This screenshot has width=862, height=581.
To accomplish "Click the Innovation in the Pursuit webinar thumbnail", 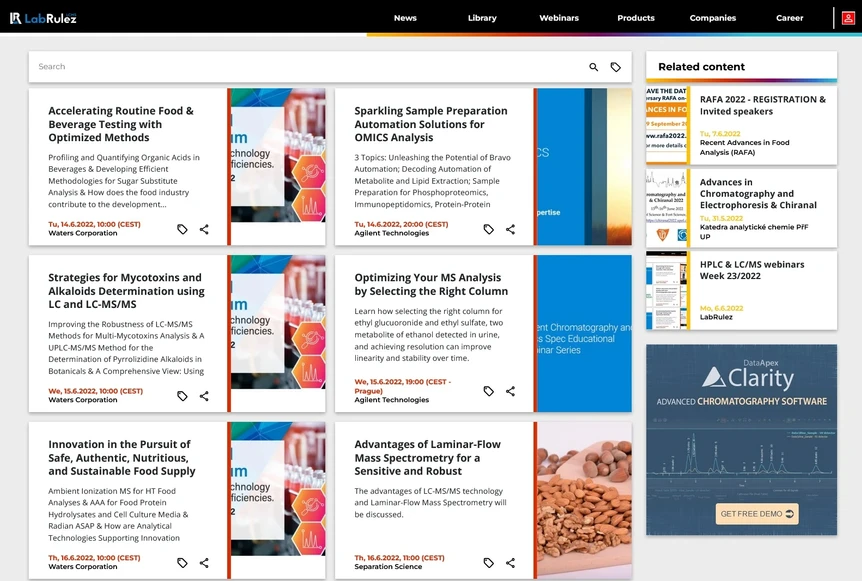I will pos(278,500).
